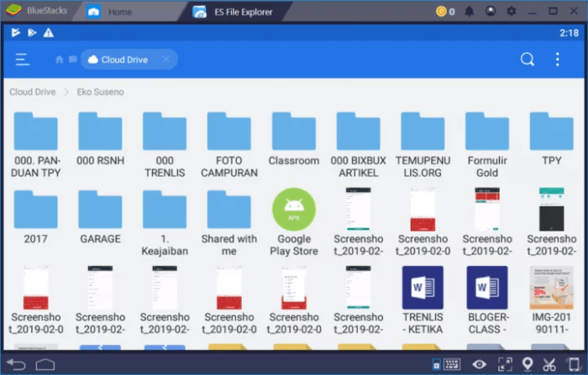Open the Classroom folder
Viewport: 588px width, 375px height.
pyautogui.click(x=294, y=138)
